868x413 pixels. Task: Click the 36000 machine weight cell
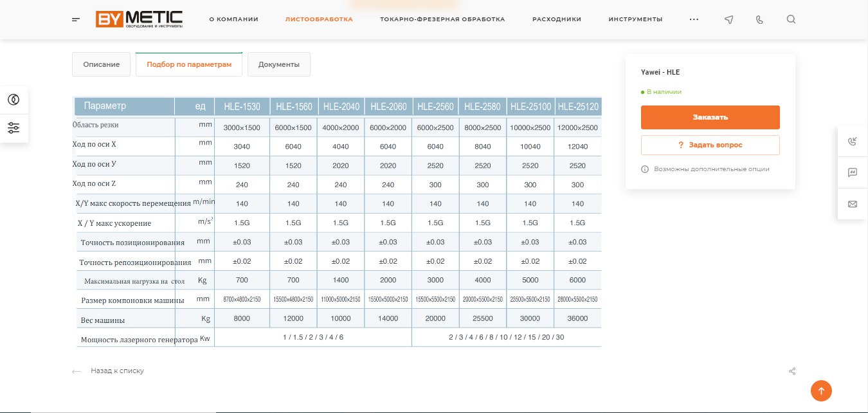click(578, 318)
